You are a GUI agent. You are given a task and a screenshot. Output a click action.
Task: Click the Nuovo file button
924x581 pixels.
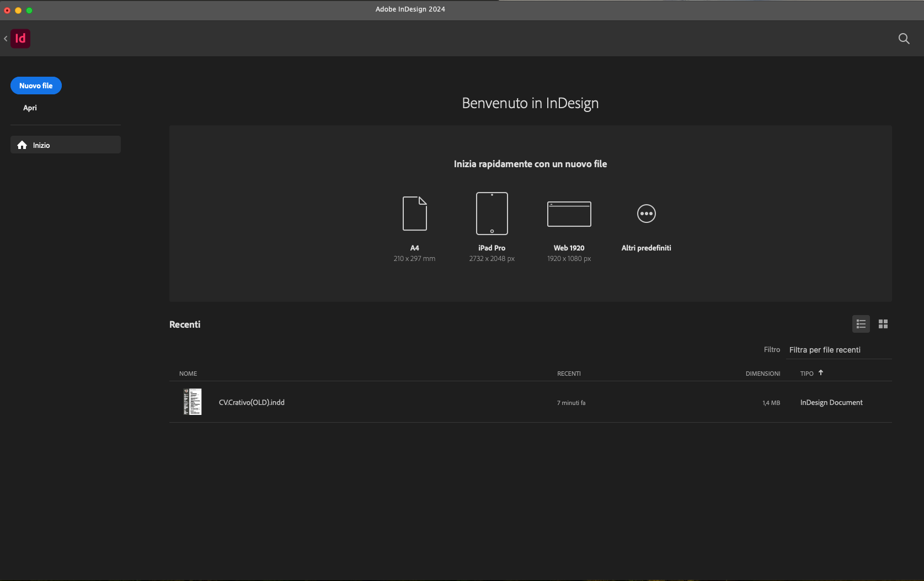click(x=36, y=86)
